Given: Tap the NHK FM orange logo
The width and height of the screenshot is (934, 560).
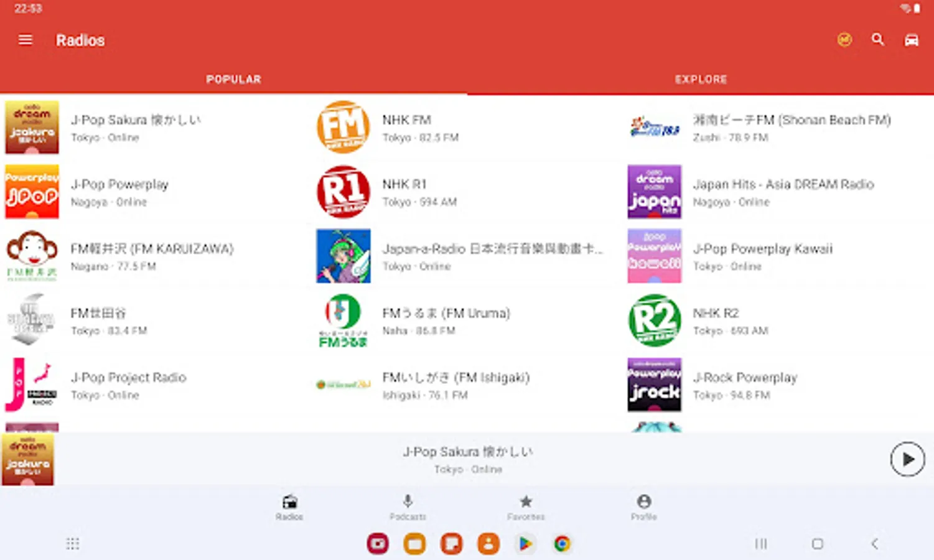Looking at the screenshot, I should [x=343, y=128].
